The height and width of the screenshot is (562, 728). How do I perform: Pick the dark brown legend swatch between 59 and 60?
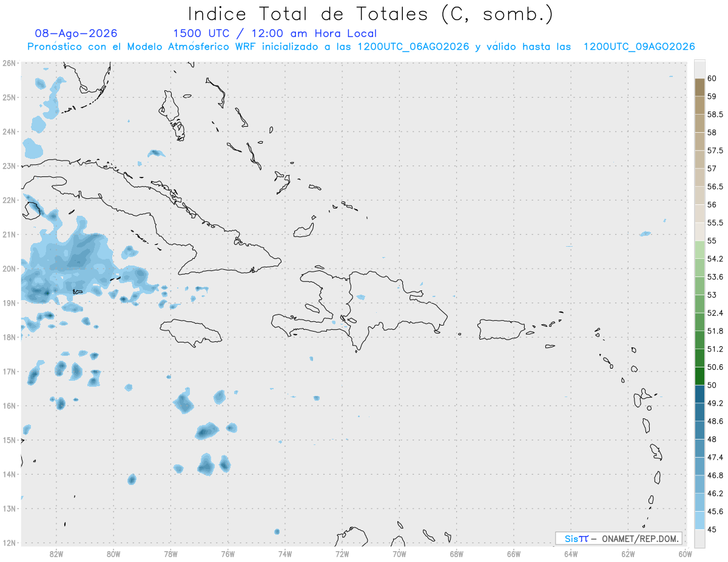[699, 87]
